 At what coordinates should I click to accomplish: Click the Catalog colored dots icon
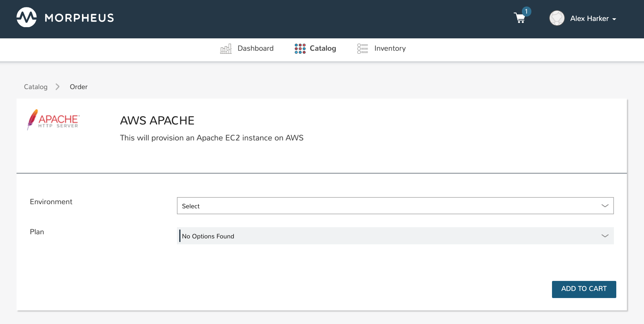click(x=300, y=48)
